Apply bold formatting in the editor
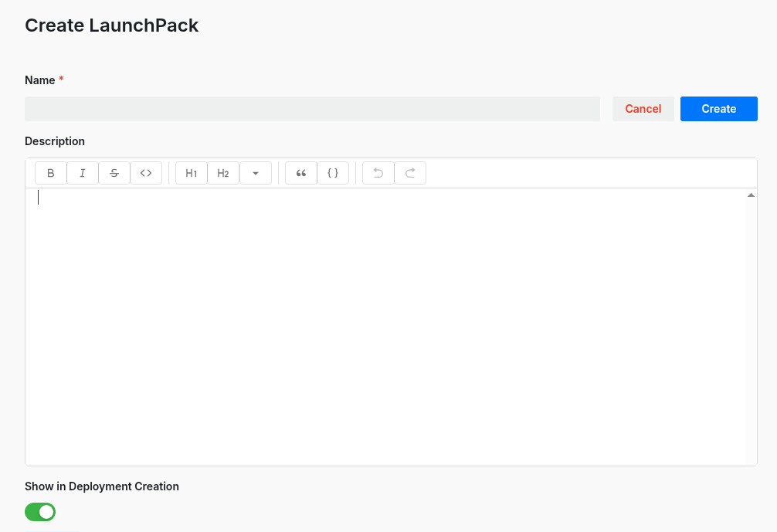This screenshot has width=777, height=532. tap(50, 172)
